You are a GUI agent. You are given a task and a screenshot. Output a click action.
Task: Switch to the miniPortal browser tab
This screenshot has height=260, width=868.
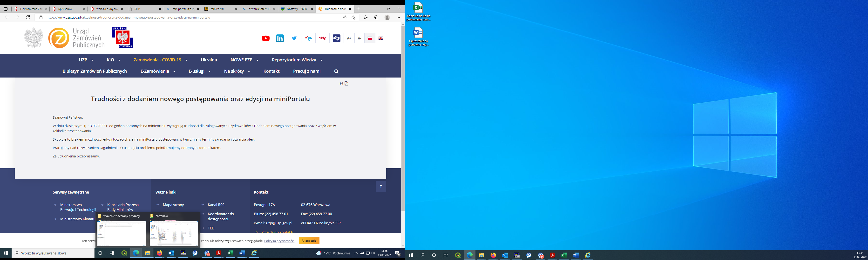[x=217, y=9]
